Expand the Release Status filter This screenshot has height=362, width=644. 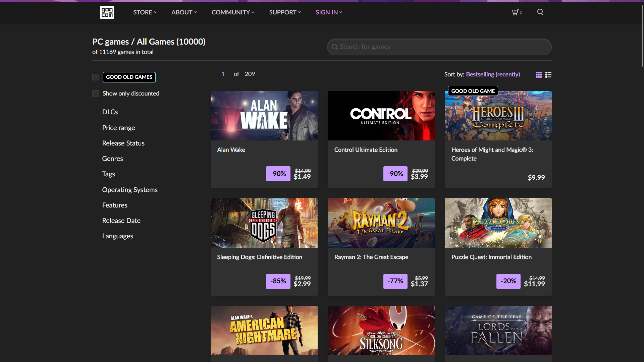pyautogui.click(x=123, y=143)
